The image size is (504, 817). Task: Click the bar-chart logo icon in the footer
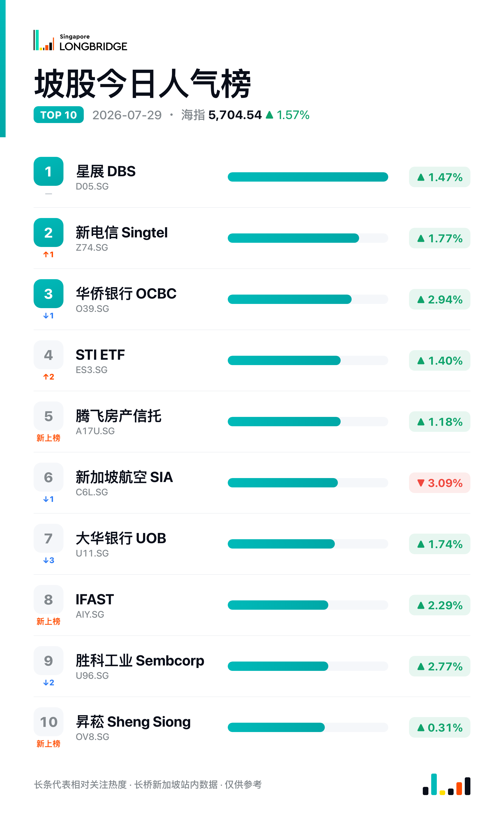coord(446,784)
